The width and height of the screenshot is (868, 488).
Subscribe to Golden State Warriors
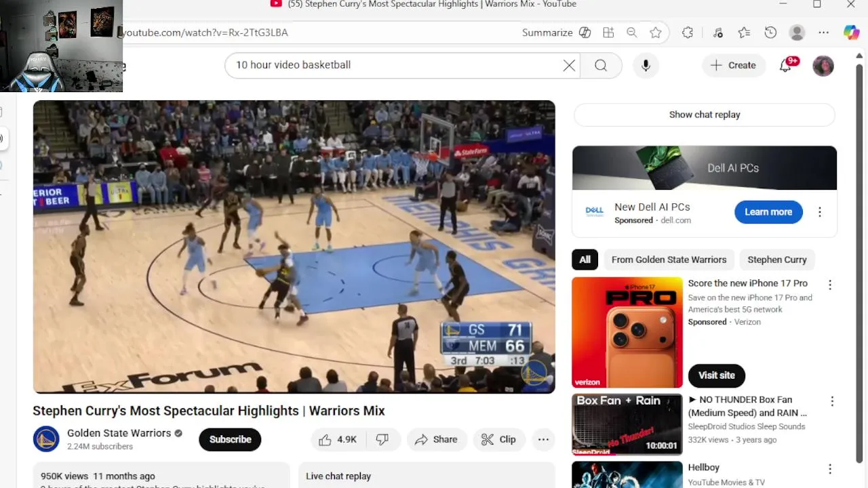click(230, 439)
